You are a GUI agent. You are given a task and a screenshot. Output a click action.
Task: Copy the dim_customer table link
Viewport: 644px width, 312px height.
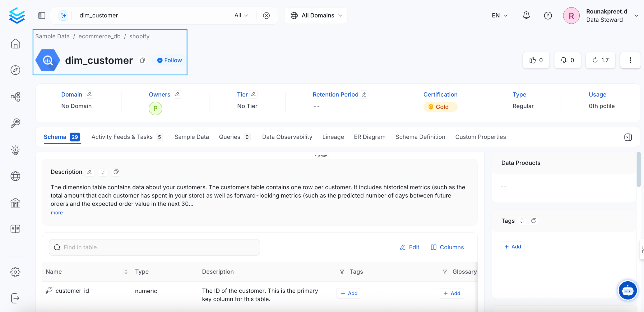pos(142,60)
